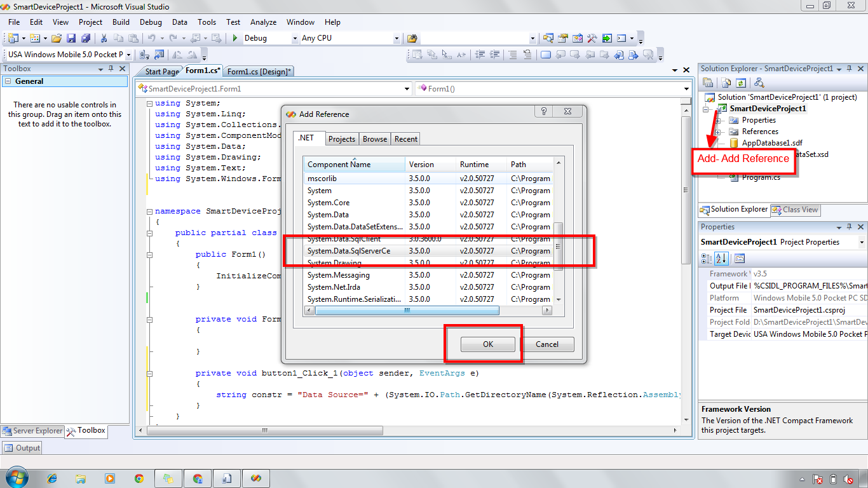Open the Form1() members dropdown
868x488 pixels.
point(686,89)
